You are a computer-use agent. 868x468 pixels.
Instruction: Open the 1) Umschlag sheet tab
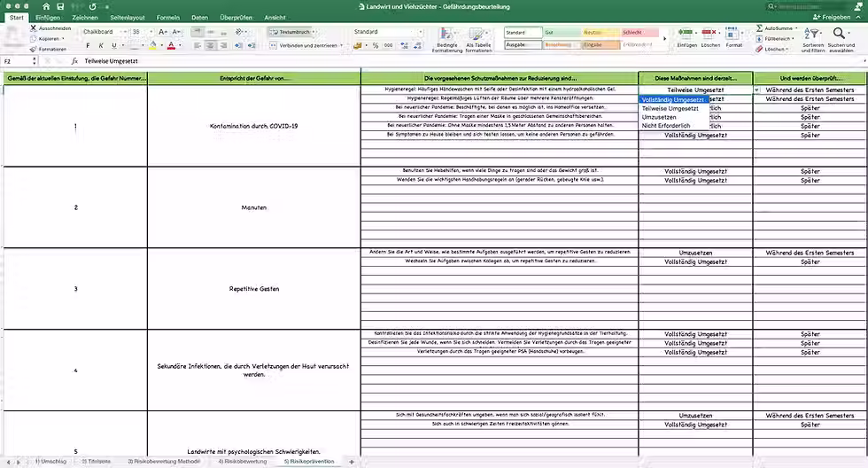(50, 462)
